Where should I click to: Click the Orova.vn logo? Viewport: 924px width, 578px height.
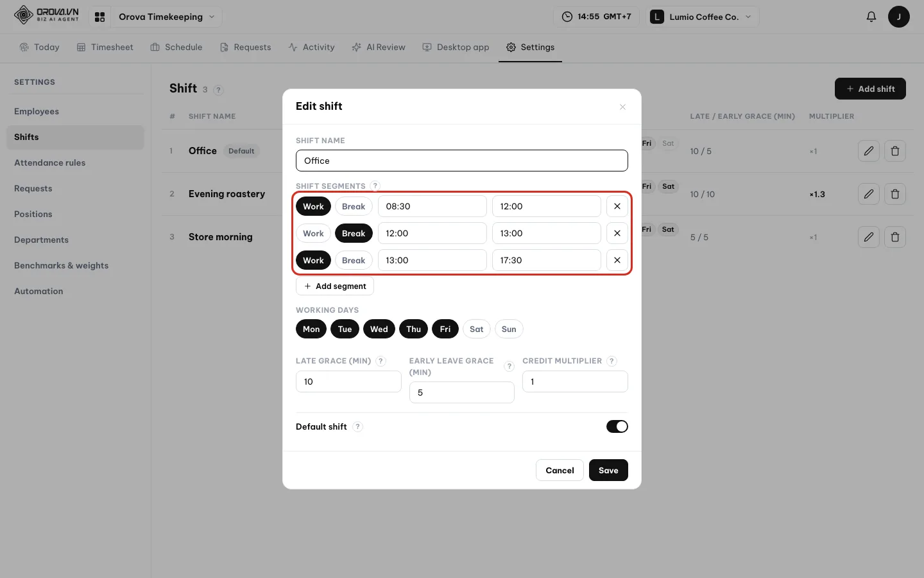46,15
